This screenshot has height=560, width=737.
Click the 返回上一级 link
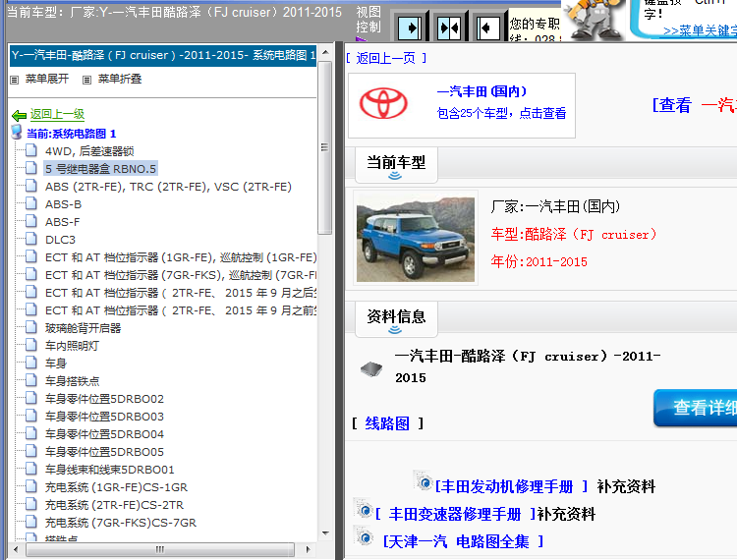(x=57, y=114)
